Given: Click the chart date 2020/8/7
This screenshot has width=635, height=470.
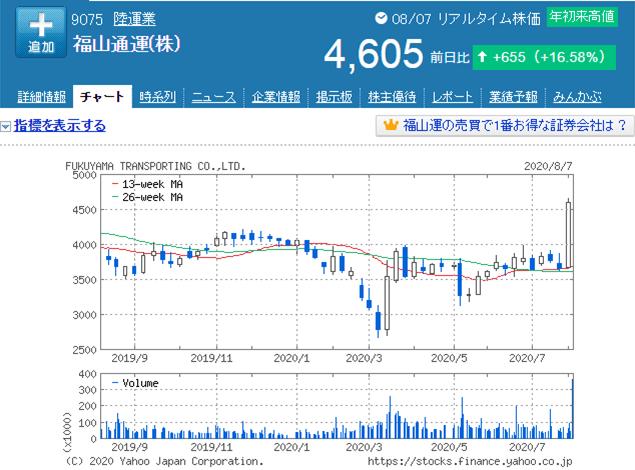Looking at the screenshot, I should pyautogui.click(x=548, y=166).
